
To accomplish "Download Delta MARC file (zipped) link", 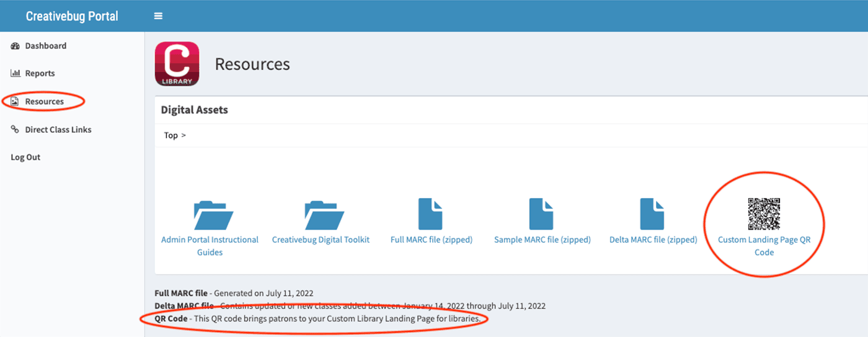I will [x=653, y=240].
